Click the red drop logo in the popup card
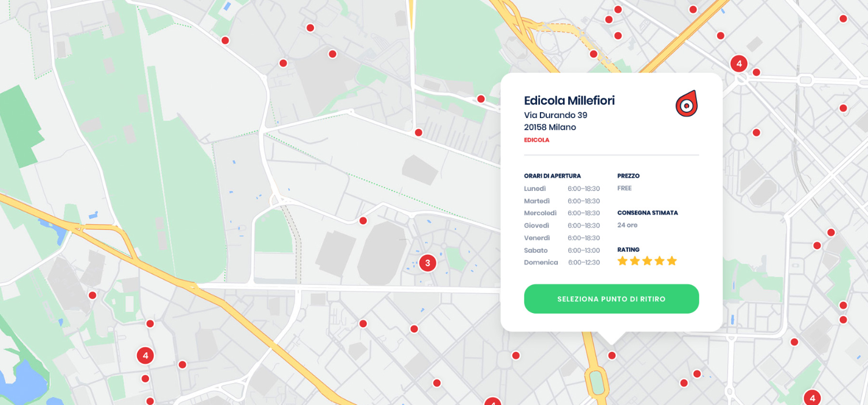This screenshot has width=868, height=405. (x=686, y=104)
